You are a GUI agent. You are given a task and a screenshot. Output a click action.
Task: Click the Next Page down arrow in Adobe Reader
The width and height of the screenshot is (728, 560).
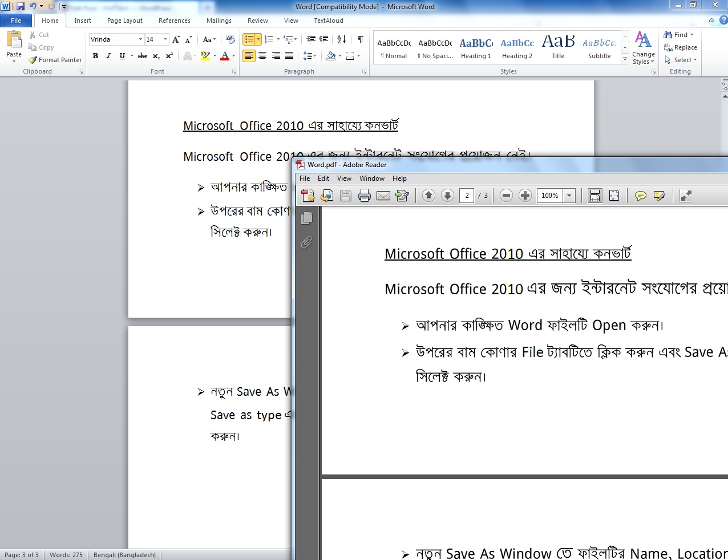pyautogui.click(x=447, y=196)
